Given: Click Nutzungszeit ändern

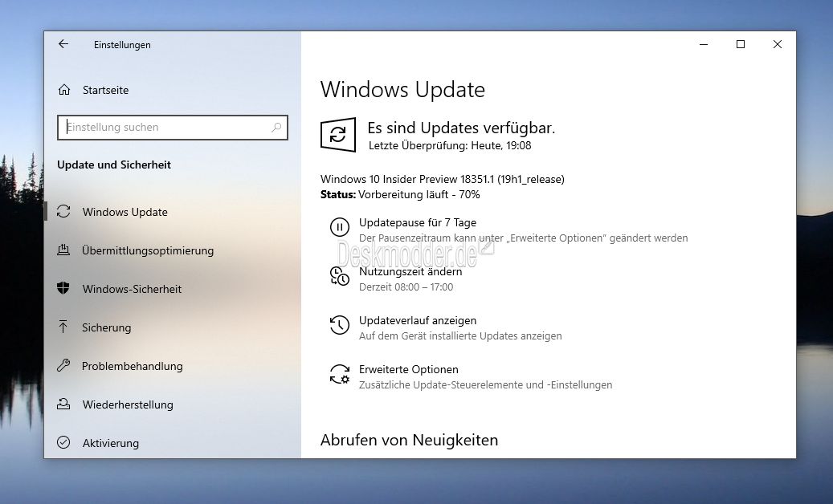Looking at the screenshot, I should 410,271.
